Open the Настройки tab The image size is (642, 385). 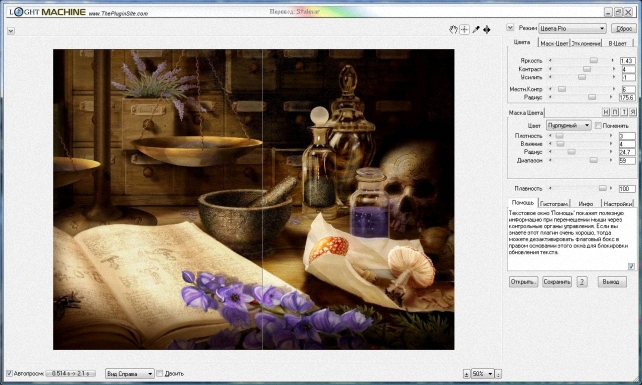[618, 204]
